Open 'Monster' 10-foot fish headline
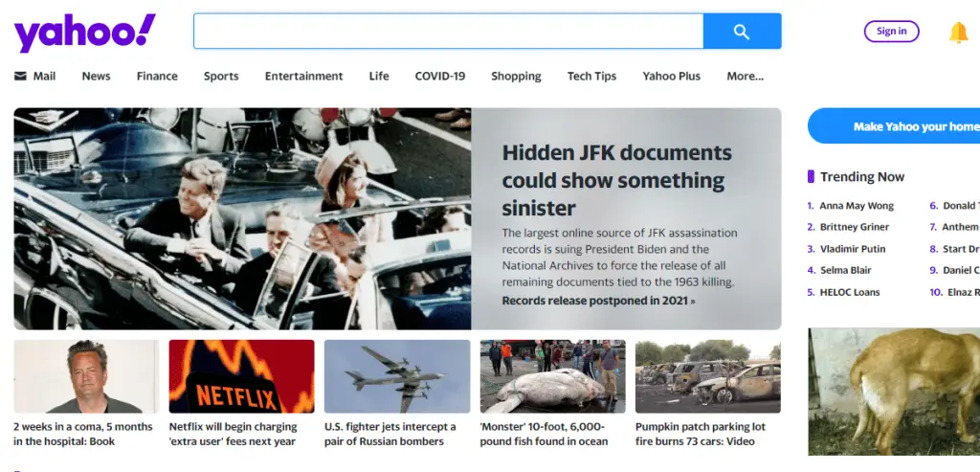 click(x=544, y=434)
